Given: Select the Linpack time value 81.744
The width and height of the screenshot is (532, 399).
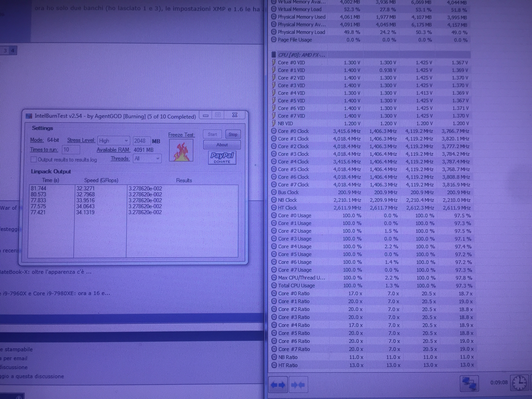Looking at the screenshot, I should pyautogui.click(x=38, y=188).
